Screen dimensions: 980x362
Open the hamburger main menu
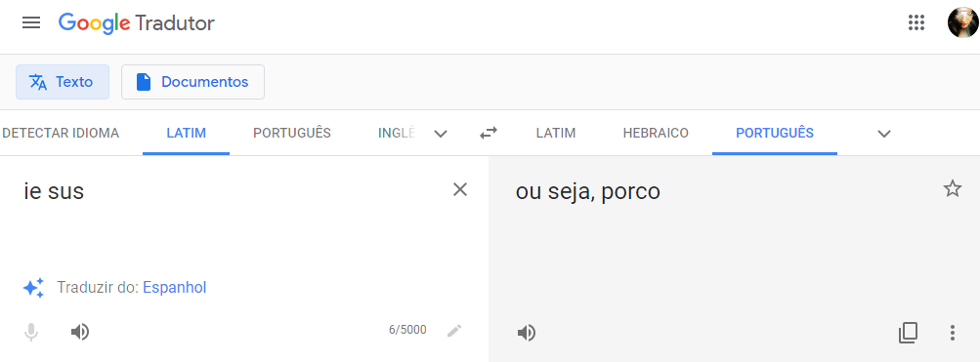coord(31,23)
